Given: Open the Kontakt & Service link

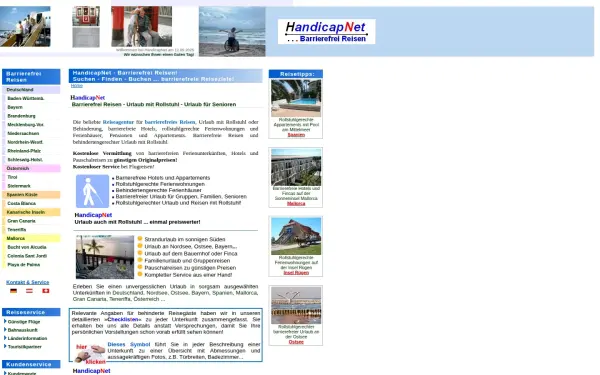Looking at the screenshot, I should tap(28, 282).
